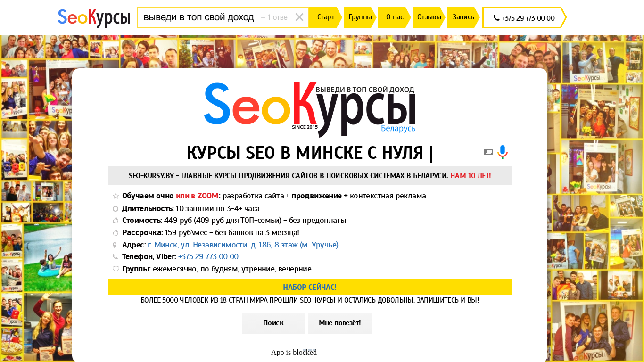Click the НАБОР СЕЙЧАС! banner link
The image size is (644, 362).
pyautogui.click(x=310, y=287)
